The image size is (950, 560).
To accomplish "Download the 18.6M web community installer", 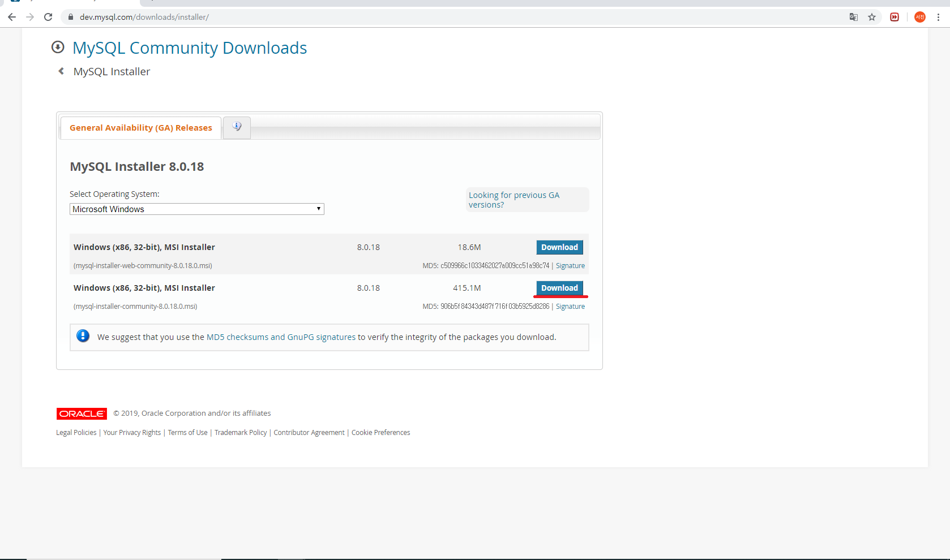I will [x=559, y=247].
